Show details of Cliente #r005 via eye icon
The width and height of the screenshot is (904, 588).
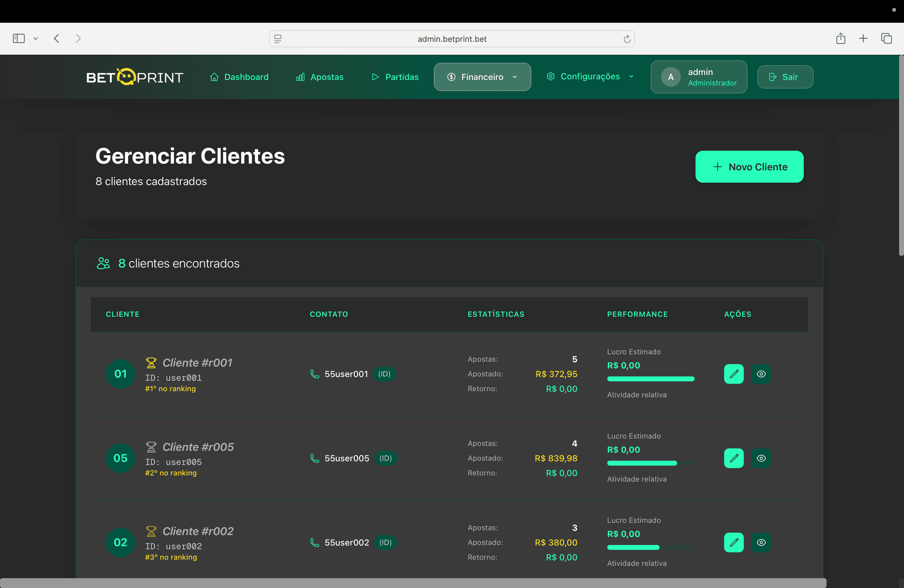click(x=761, y=458)
